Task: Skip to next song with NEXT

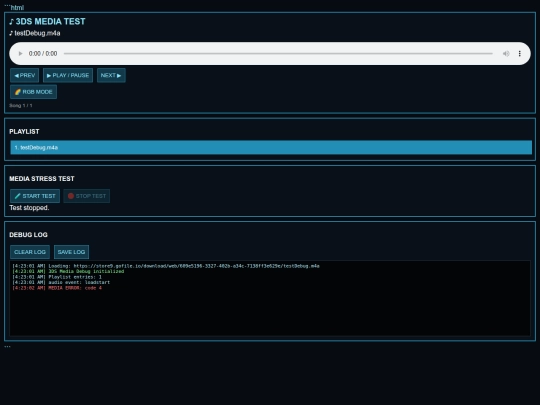Action: (111, 75)
